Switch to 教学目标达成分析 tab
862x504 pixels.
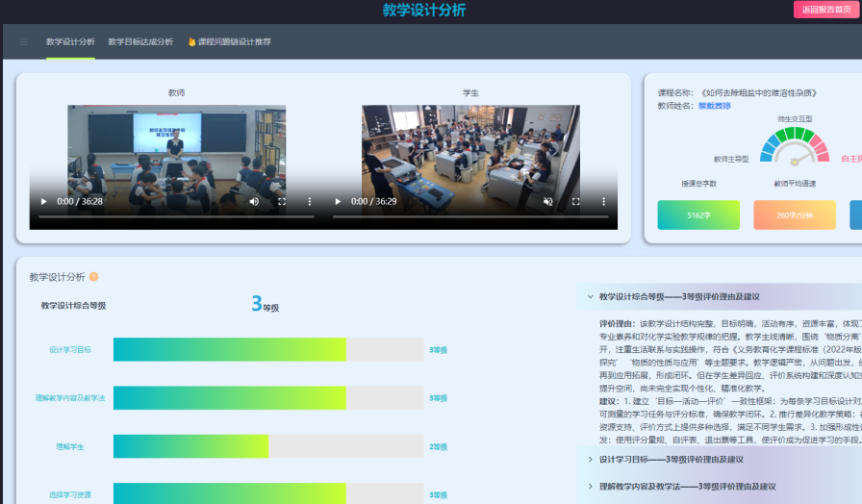[x=140, y=42]
